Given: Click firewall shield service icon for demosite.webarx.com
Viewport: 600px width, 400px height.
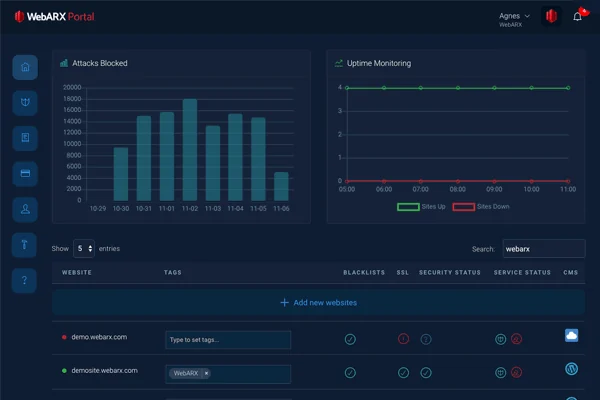Looking at the screenshot, I should (501, 372).
